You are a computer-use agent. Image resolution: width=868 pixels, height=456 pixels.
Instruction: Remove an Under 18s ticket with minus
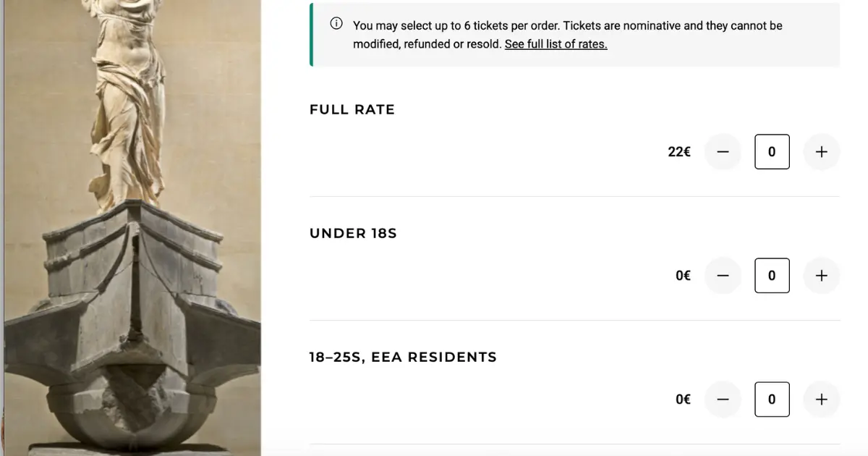coord(723,276)
